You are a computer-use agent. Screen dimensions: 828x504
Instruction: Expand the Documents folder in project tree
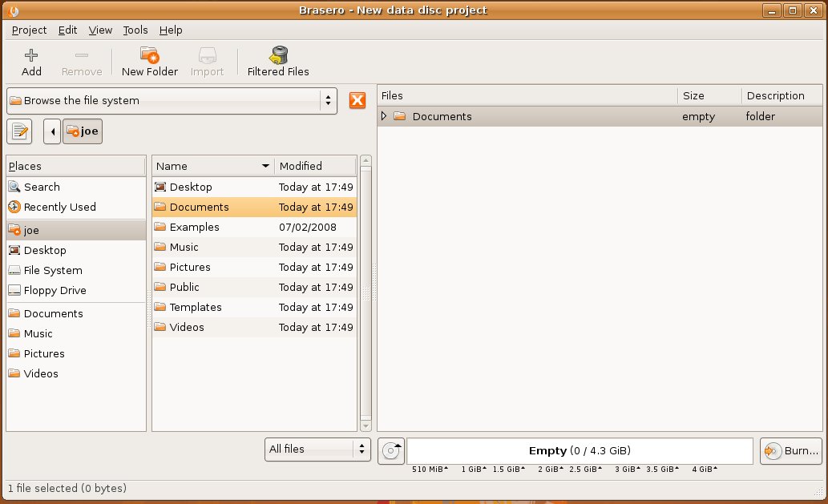pos(384,116)
